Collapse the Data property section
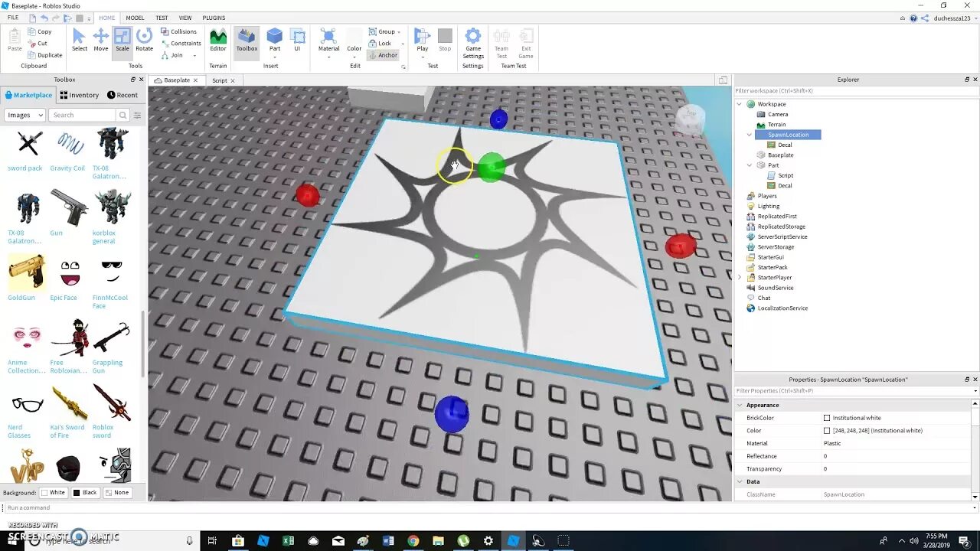Image resolution: width=980 pixels, height=551 pixels. [740, 481]
